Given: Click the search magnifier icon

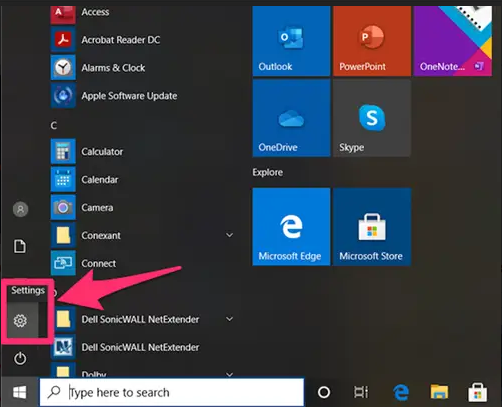Looking at the screenshot, I should coord(54,392).
